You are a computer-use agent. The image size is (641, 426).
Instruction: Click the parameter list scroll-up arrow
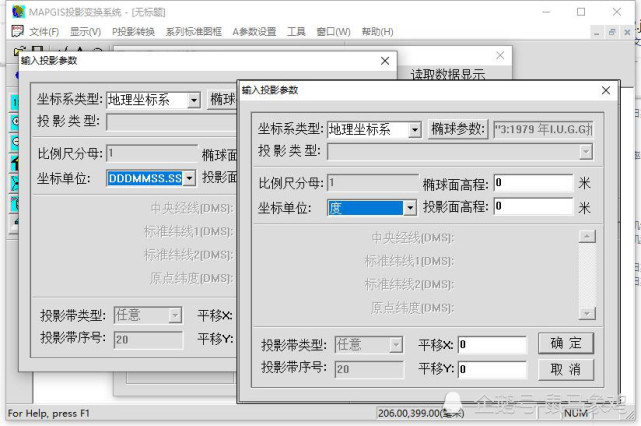pyautogui.click(x=587, y=236)
